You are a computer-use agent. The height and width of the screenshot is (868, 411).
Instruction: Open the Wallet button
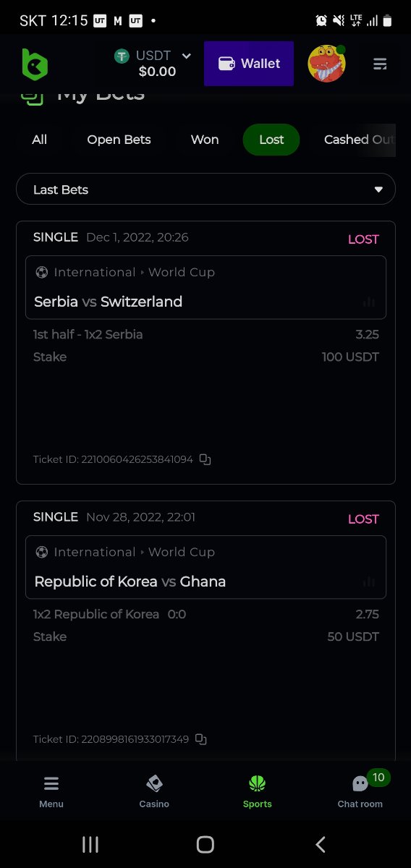coord(249,64)
